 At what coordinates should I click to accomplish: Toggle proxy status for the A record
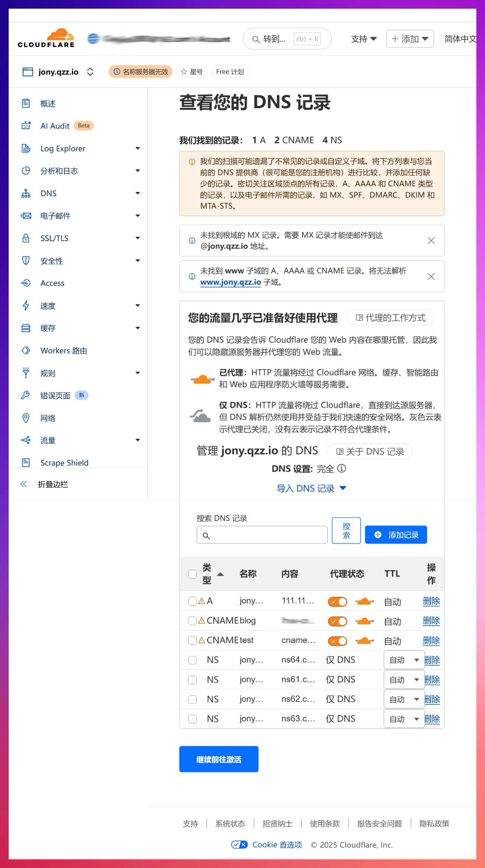337,601
